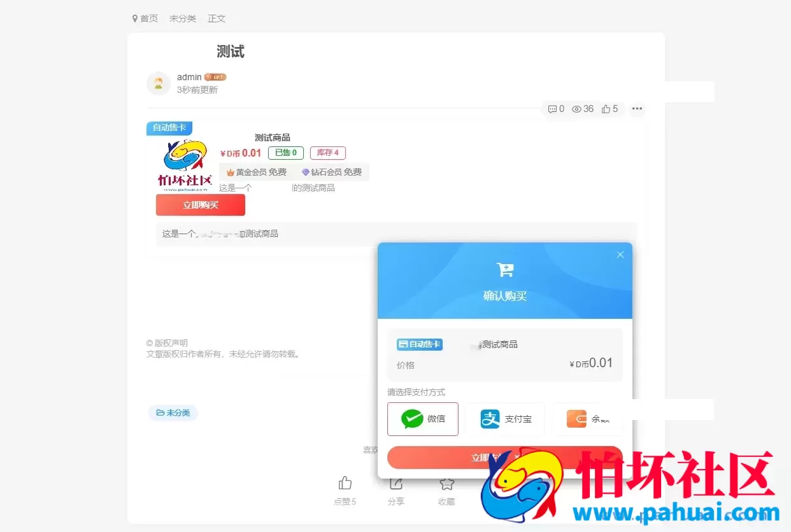Click the 测试 article title
This screenshot has width=791, height=532.
(x=231, y=52)
